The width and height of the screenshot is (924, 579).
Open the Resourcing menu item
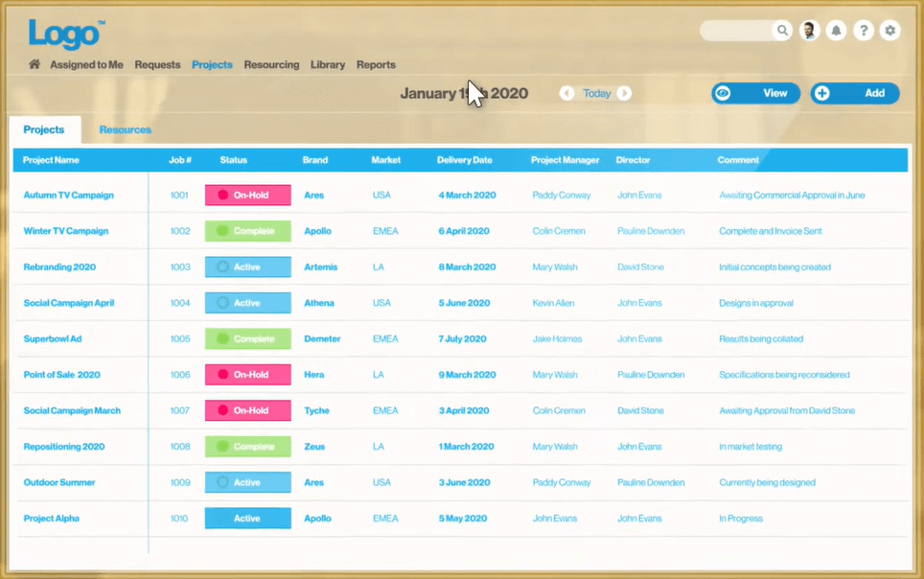point(271,65)
